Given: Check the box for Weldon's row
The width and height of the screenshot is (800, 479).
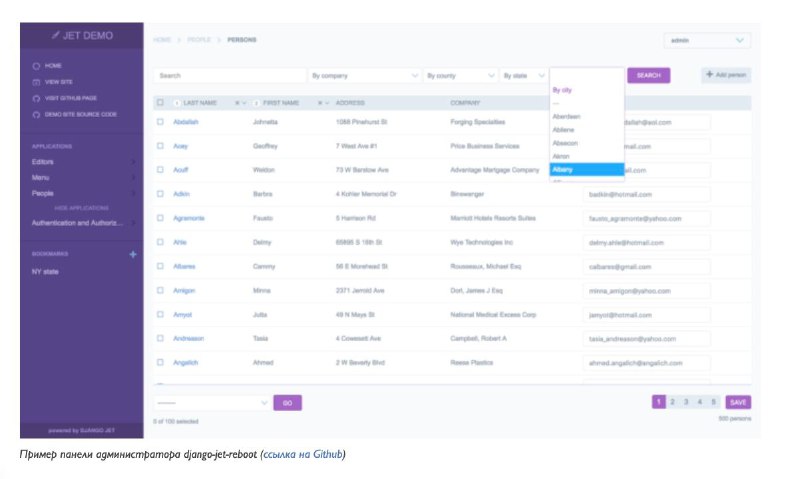Looking at the screenshot, I should pyautogui.click(x=160, y=169).
